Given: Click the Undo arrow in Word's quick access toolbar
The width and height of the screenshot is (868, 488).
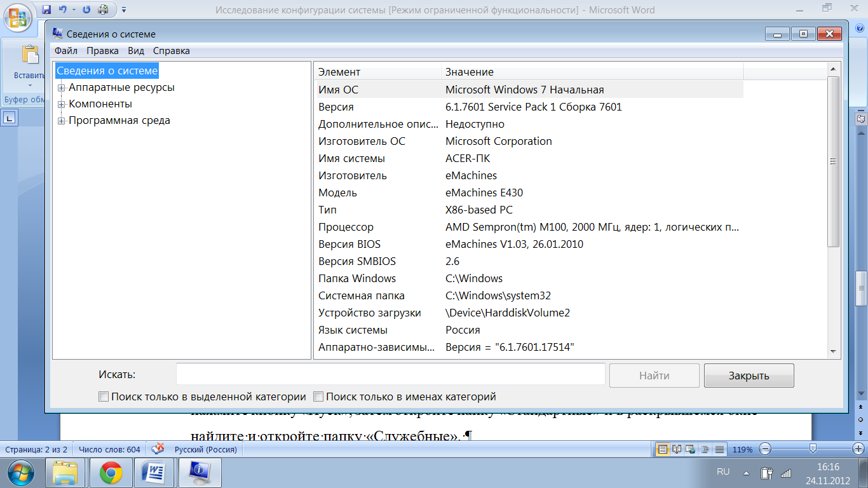Looking at the screenshot, I should [x=62, y=10].
